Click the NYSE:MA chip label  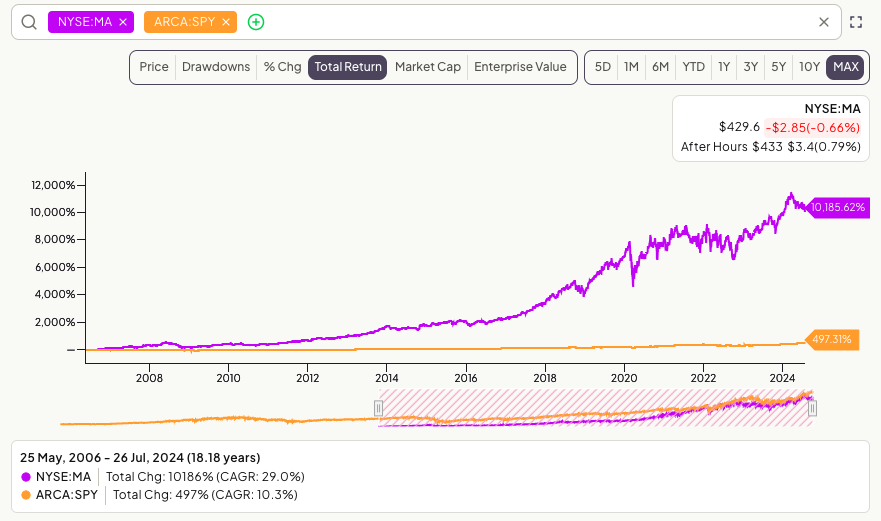tap(85, 22)
